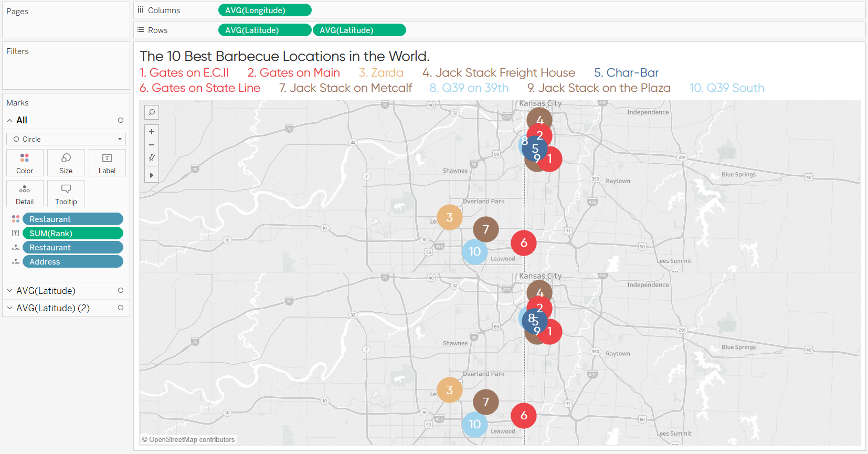Click legend entry 6. Gates on State Line

coord(200,88)
